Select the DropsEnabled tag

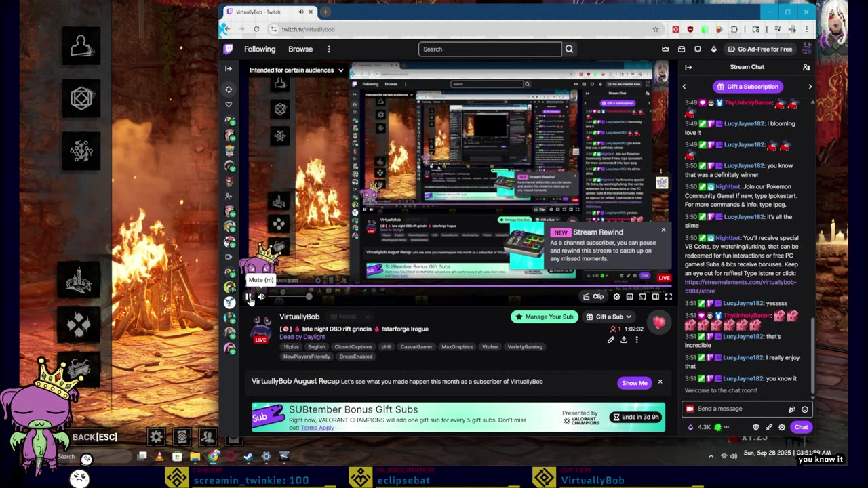pyautogui.click(x=356, y=357)
